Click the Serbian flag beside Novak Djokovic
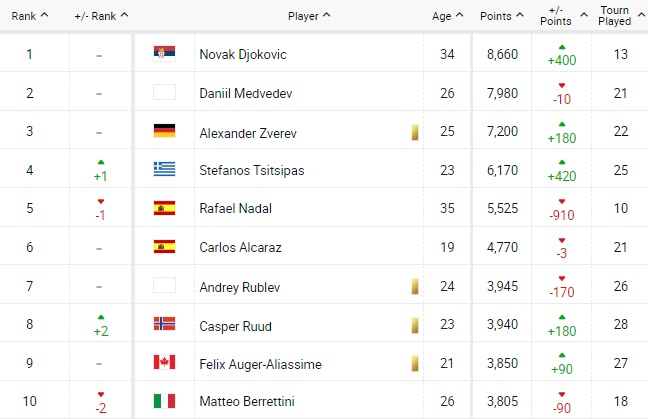 click(164, 54)
